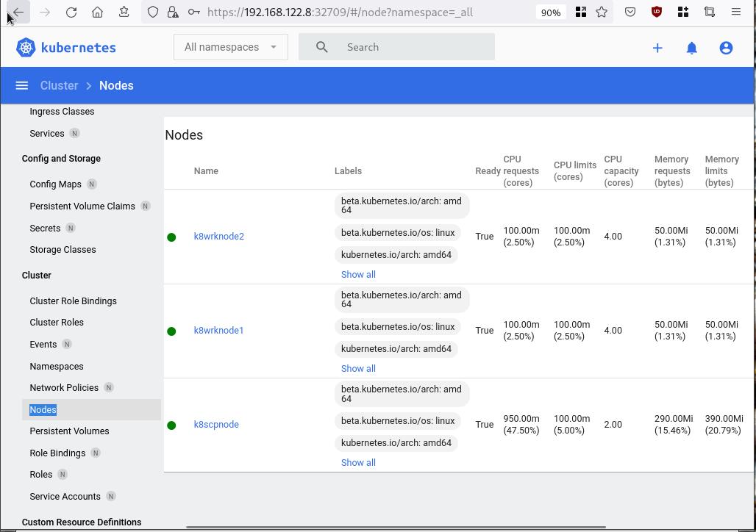Viewport: 756px width, 532px height.
Task: Click Cluster in the breadcrumb
Action: coord(59,86)
